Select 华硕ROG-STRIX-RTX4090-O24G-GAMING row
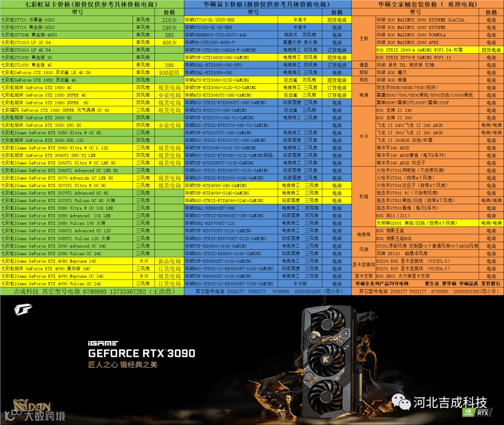Viewport: 504px width, 425px height. 268,201
